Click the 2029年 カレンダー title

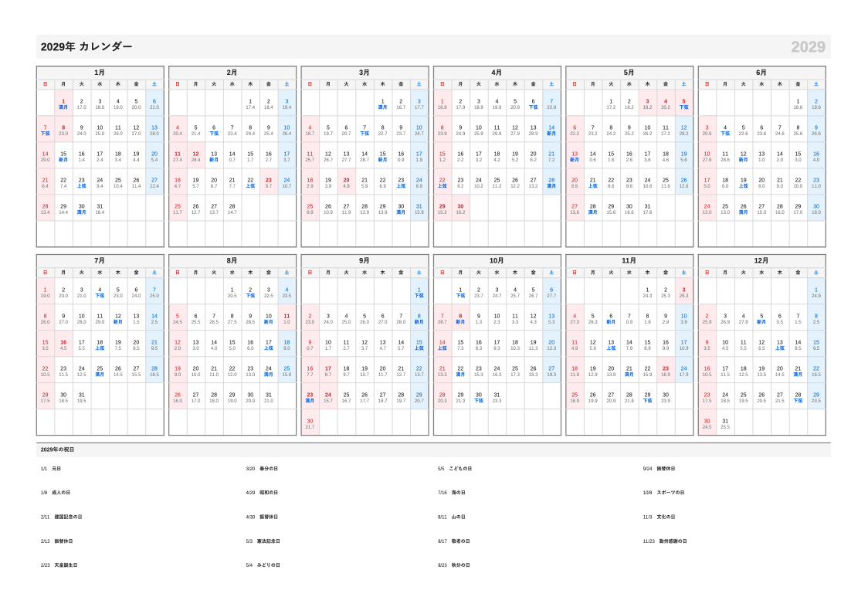coord(86,47)
